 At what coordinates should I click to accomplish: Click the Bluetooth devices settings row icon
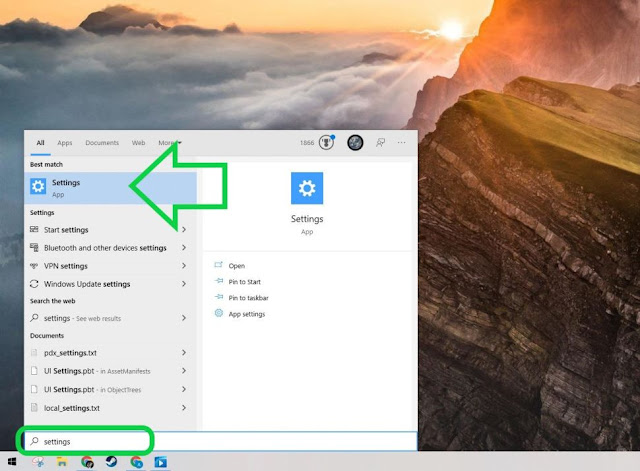pyautogui.click(x=34, y=247)
